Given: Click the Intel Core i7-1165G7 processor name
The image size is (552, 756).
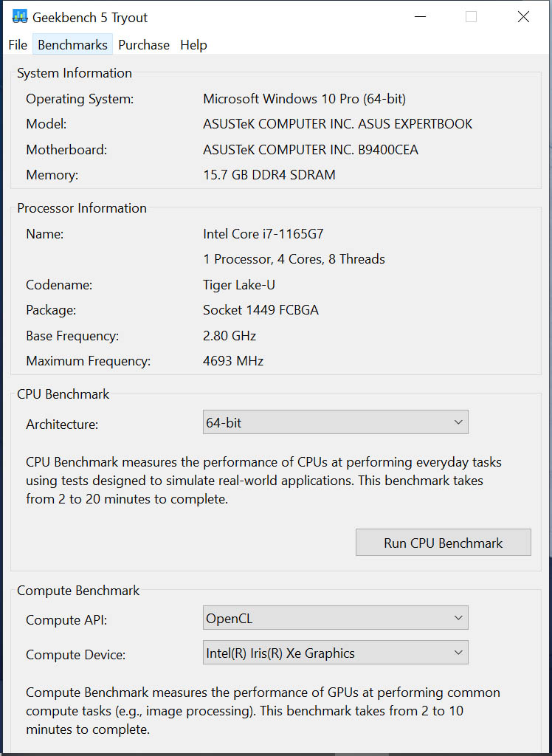Looking at the screenshot, I should coord(263,234).
